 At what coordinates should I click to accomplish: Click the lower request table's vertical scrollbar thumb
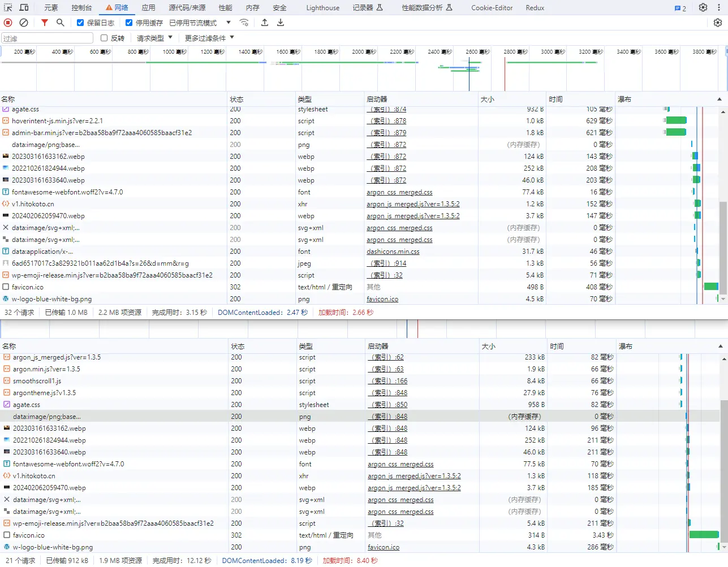pyautogui.click(x=724, y=470)
